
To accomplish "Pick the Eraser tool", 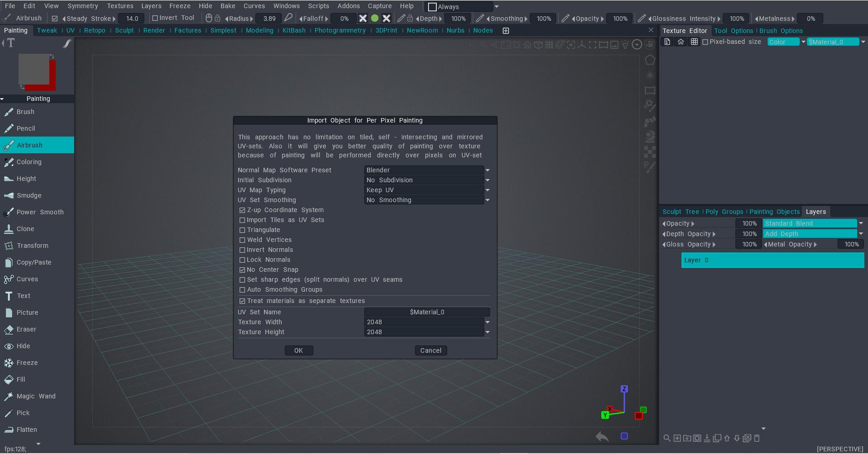I will [26, 329].
